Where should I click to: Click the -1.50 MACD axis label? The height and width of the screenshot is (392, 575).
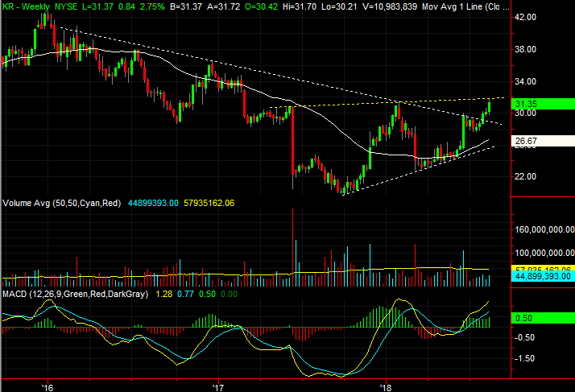pos(524,359)
